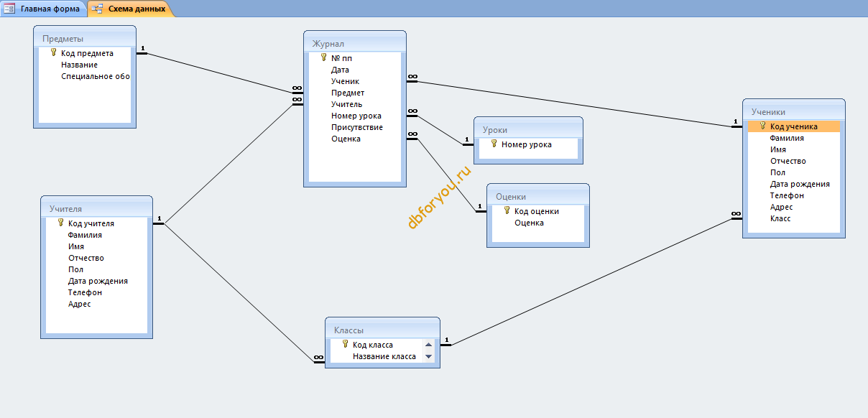
Task: Click the key icon beside Код ученика
Action: [762, 126]
